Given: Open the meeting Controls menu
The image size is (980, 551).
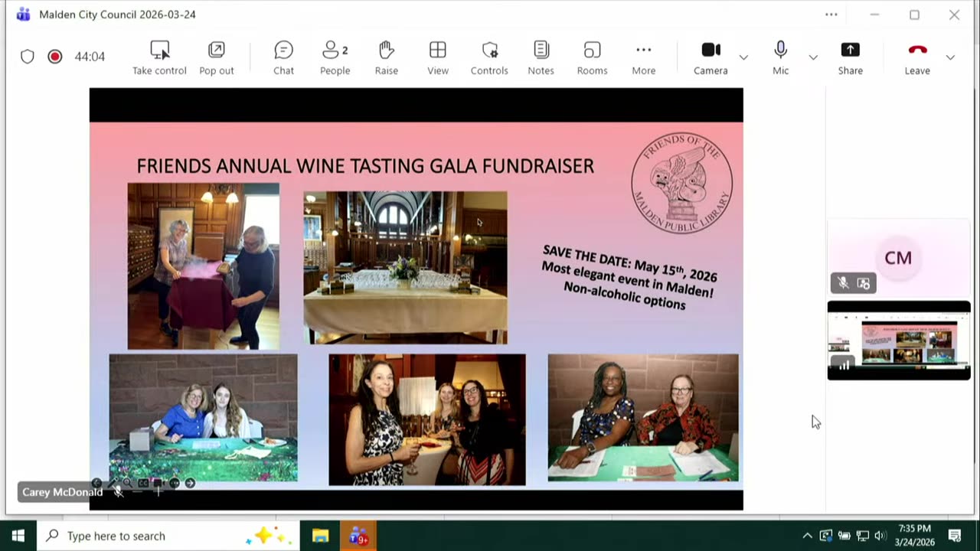Looking at the screenshot, I should tap(489, 58).
